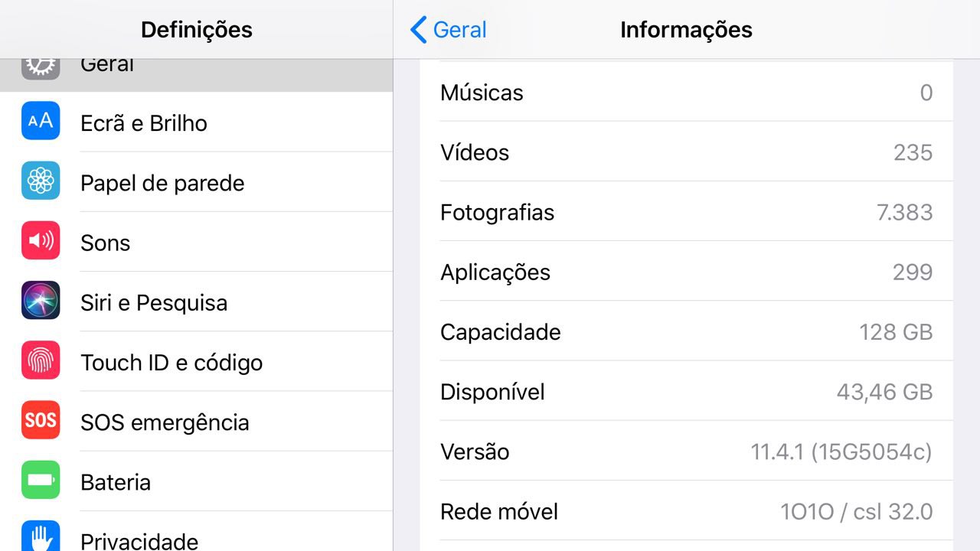The width and height of the screenshot is (980, 551).
Task: Tap the Informações title header
Action: click(686, 30)
